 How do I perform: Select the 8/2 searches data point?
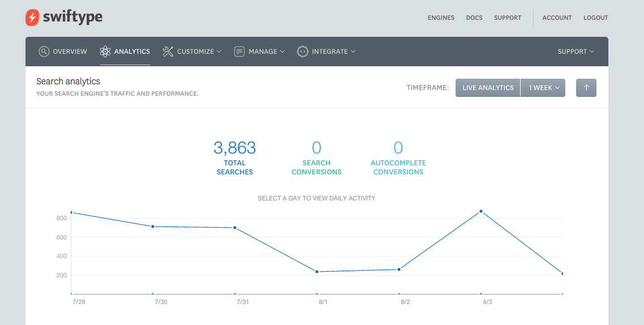tap(399, 270)
